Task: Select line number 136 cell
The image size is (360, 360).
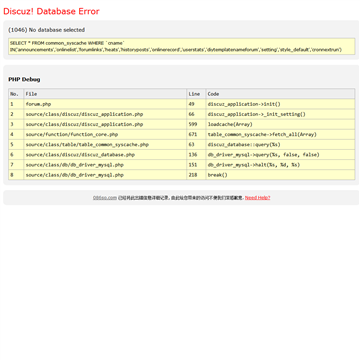Action: 196,155
